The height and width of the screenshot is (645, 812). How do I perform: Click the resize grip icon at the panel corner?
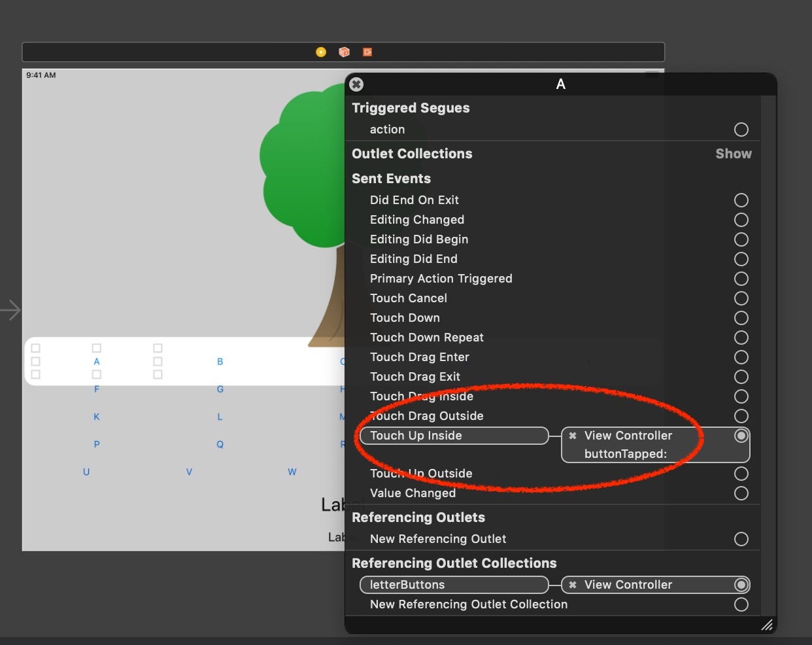[x=767, y=625]
